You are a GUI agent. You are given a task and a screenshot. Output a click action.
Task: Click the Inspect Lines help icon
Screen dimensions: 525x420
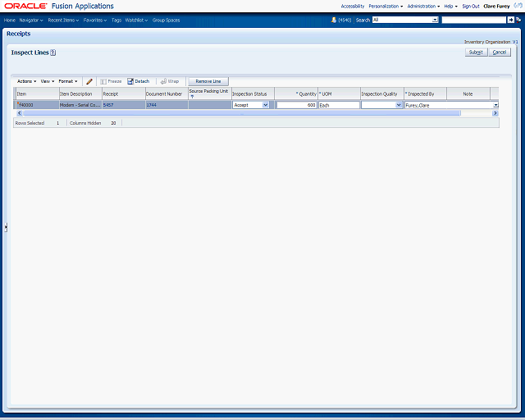point(52,52)
